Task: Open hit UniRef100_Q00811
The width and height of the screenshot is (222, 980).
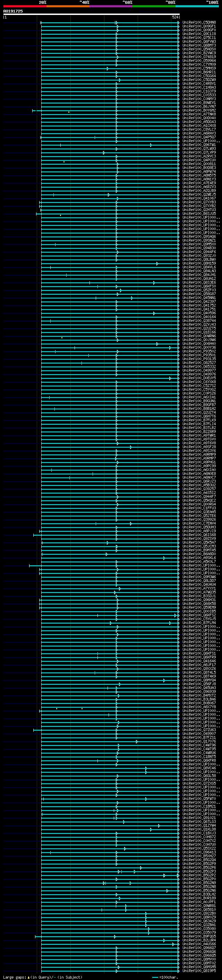Action: [199, 164]
